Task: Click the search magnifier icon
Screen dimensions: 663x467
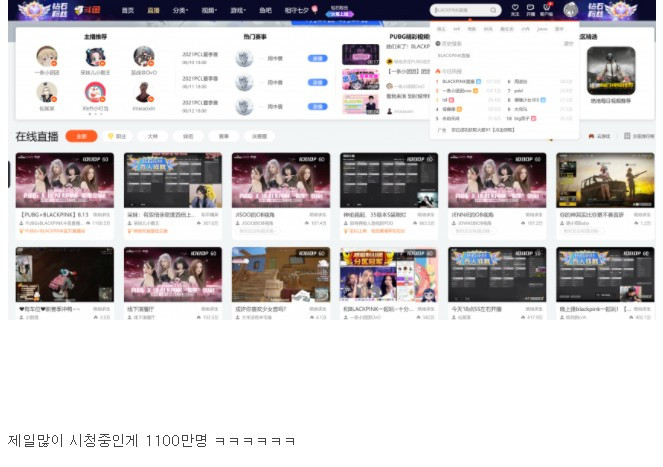Action: tap(493, 10)
